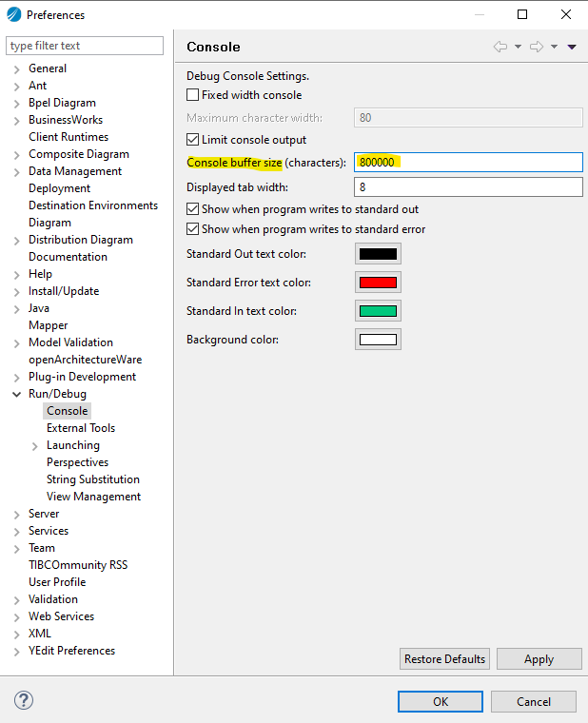Viewport: 588px width, 723px height.
Task: Expand the General tree node
Action: click(x=16, y=69)
